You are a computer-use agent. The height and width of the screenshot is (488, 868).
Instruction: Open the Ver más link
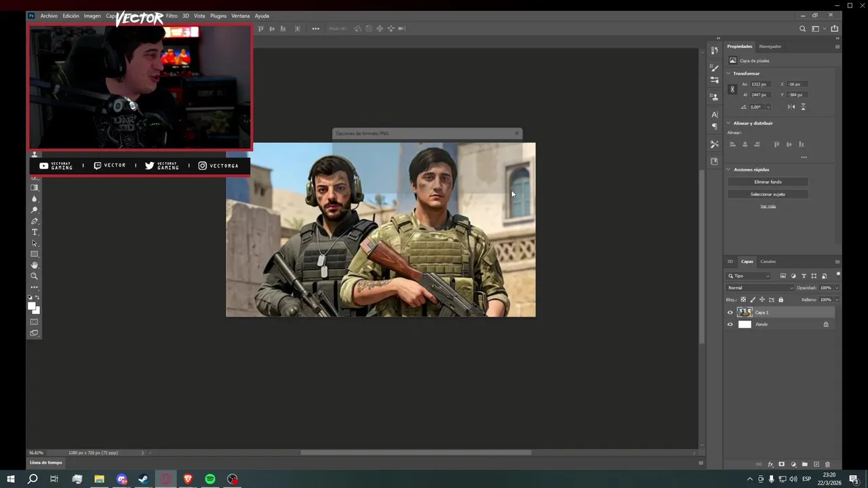768,206
